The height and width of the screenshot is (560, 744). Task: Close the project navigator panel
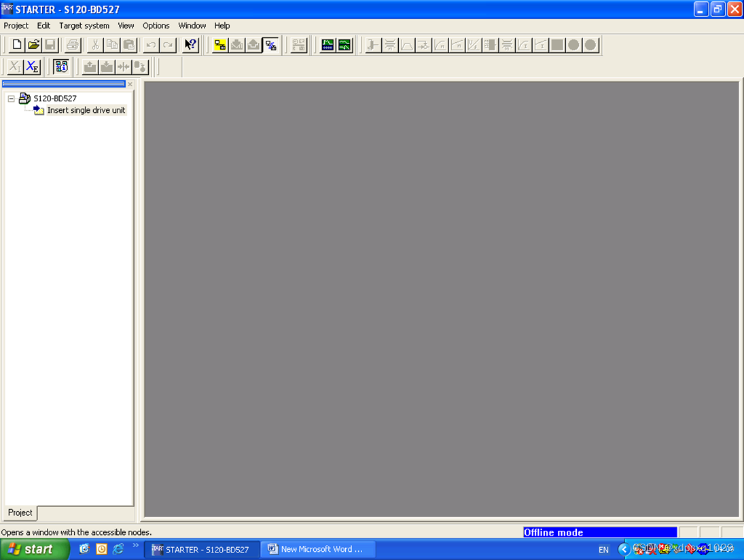click(130, 84)
